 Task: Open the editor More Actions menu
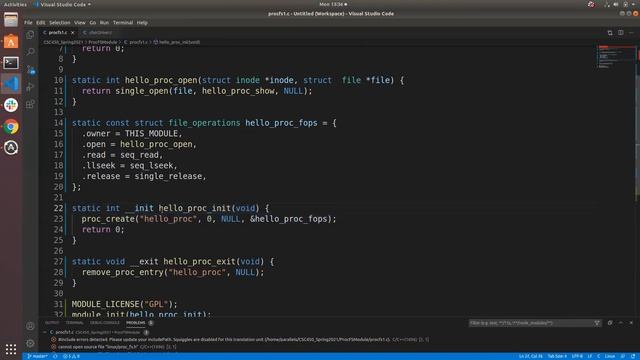631,33
